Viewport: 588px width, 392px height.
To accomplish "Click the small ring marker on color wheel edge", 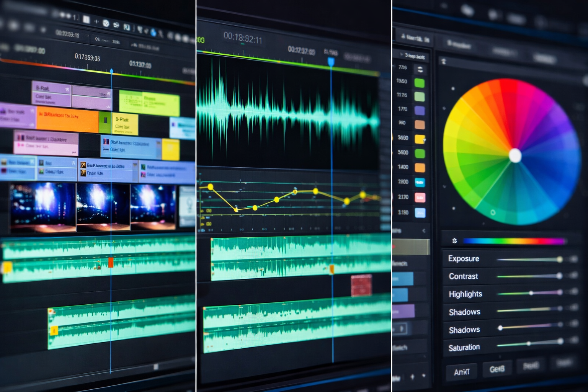I will (x=493, y=212).
